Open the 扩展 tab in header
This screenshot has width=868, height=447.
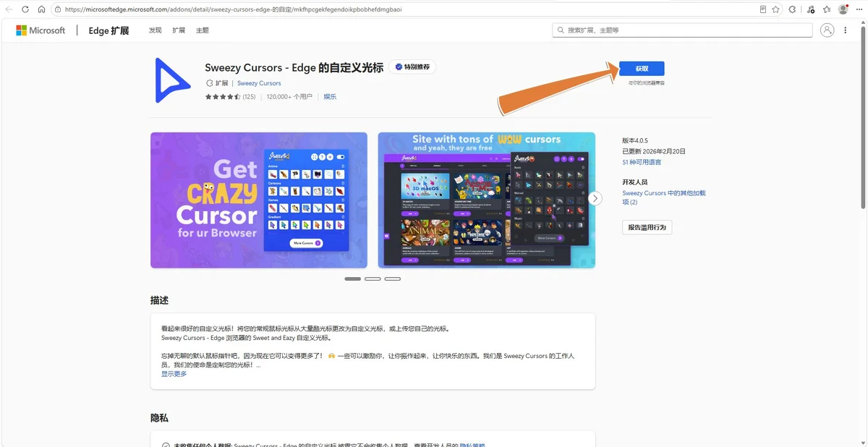(179, 30)
